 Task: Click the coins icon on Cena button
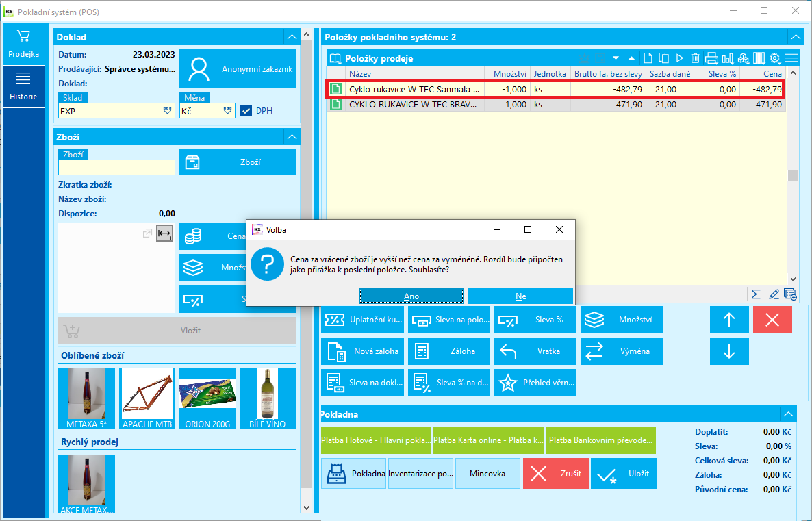[193, 236]
